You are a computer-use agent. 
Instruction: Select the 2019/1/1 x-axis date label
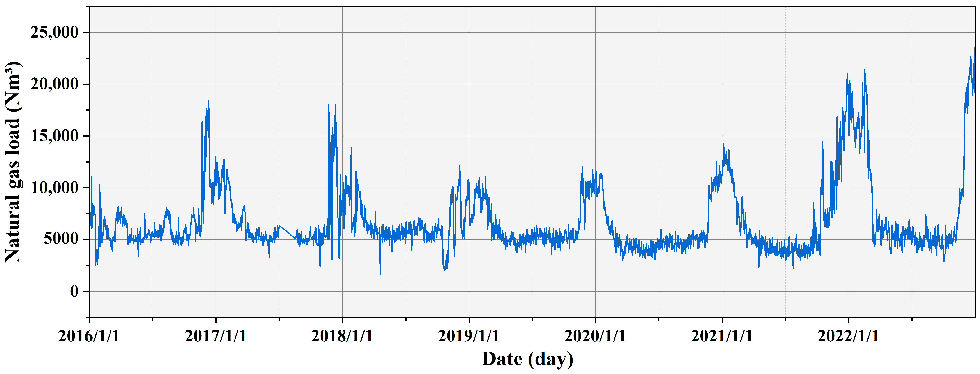468,336
